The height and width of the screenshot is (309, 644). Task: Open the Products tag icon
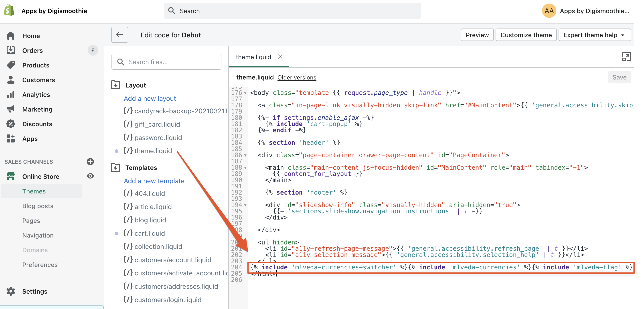click(x=11, y=65)
